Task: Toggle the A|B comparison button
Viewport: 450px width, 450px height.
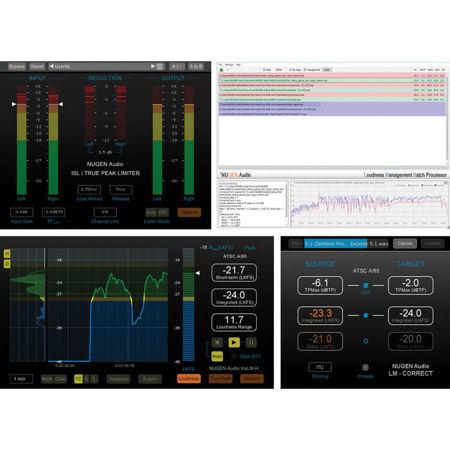Action: 177,67
